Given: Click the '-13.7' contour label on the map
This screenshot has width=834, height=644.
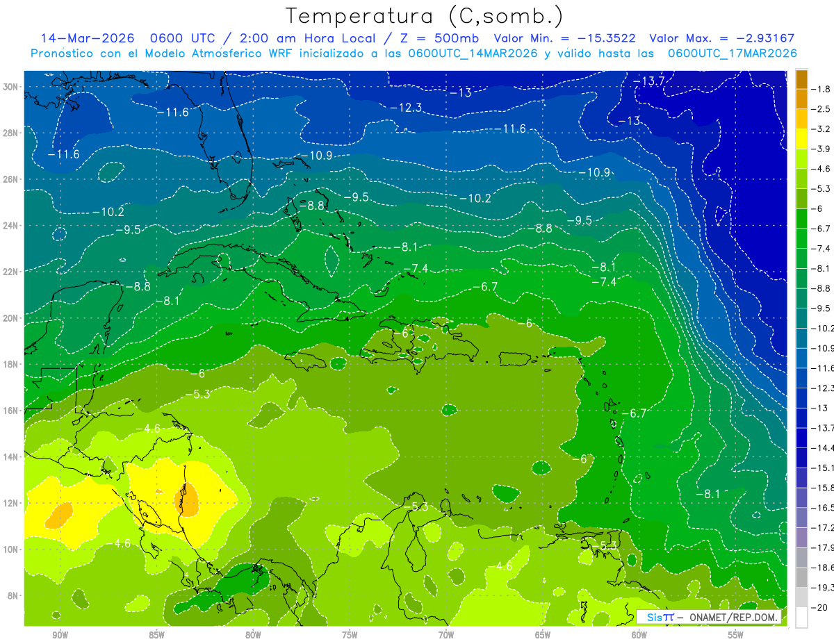Looking at the screenshot, I should coord(650,81).
